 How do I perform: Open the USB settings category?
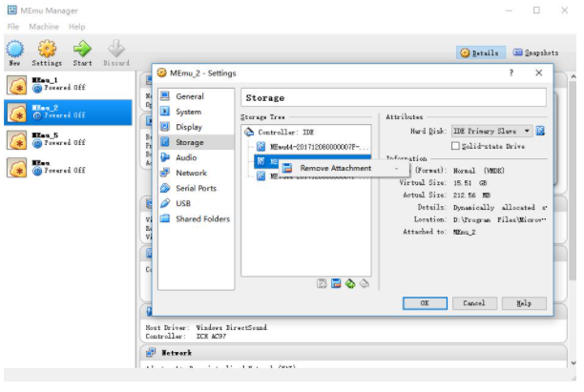tap(182, 203)
